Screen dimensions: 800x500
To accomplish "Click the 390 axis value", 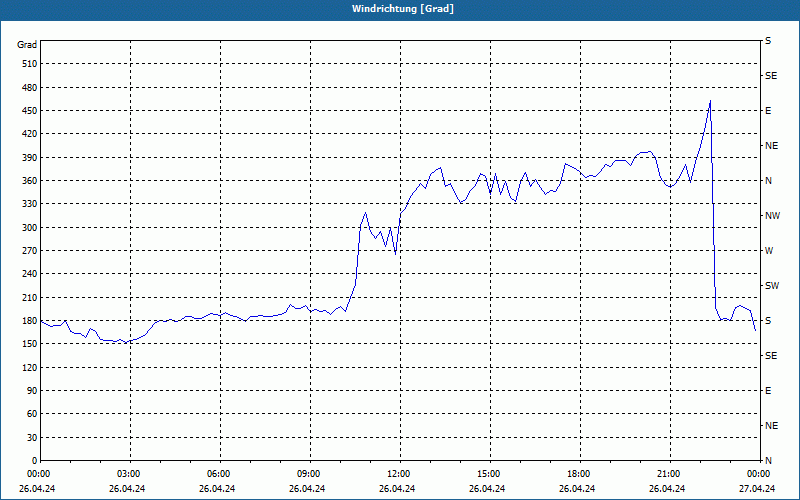I will (30, 158).
